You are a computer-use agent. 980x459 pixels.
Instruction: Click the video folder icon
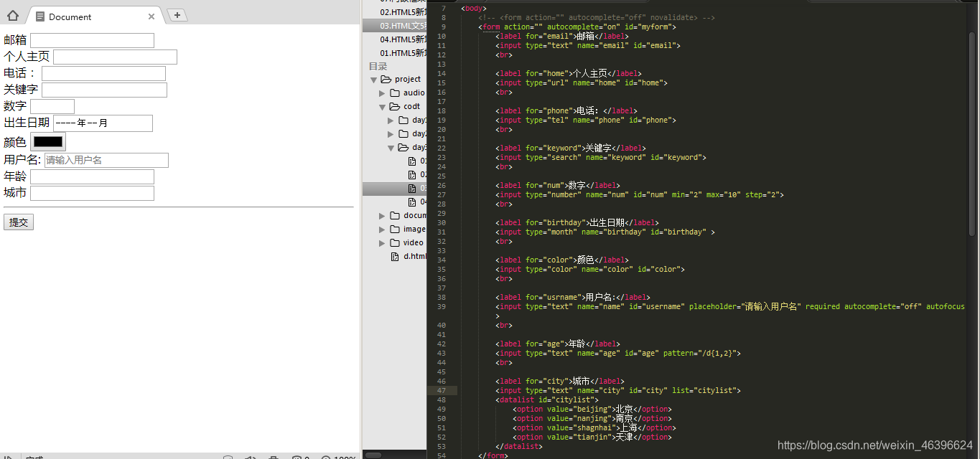pos(395,242)
